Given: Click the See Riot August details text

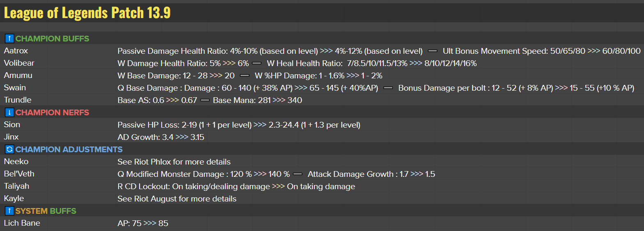Looking at the screenshot, I should (177, 199).
